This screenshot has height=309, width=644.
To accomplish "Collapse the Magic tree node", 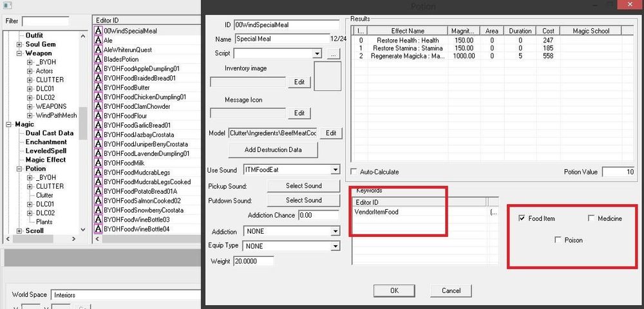I will (9, 124).
